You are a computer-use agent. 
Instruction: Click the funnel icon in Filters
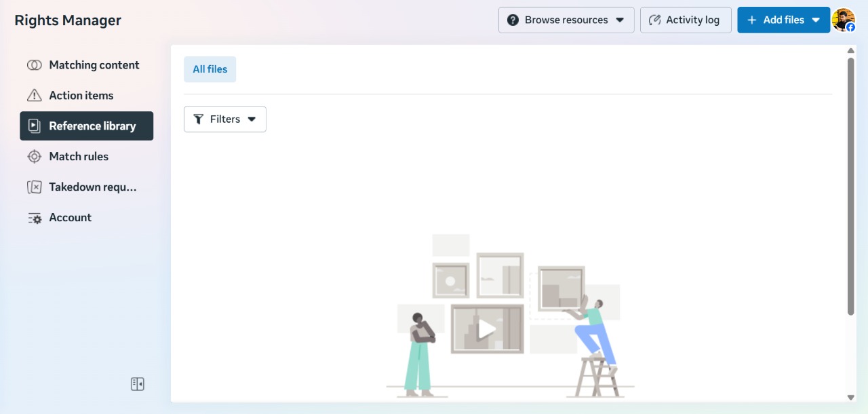tap(199, 119)
